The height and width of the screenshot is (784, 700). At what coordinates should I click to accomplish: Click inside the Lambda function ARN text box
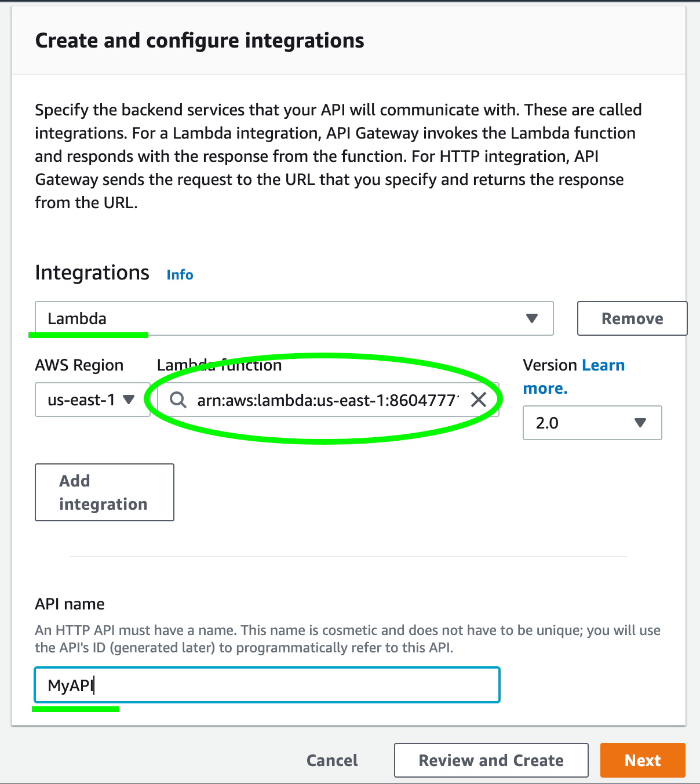(327, 400)
